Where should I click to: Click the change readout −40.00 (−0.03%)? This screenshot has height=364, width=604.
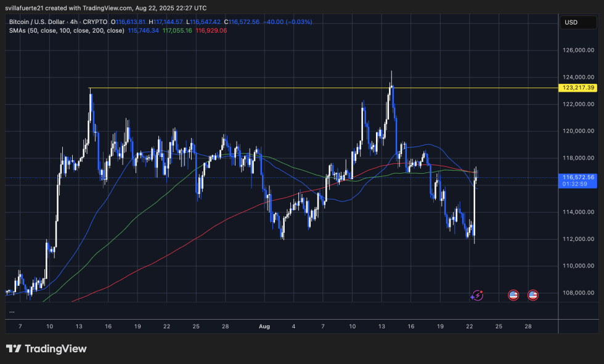[x=287, y=22]
